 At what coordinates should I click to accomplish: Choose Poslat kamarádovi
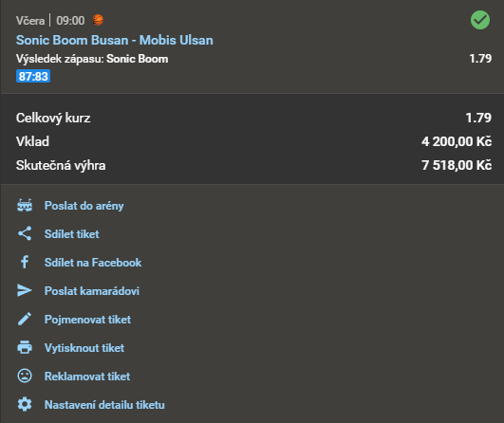point(92,290)
